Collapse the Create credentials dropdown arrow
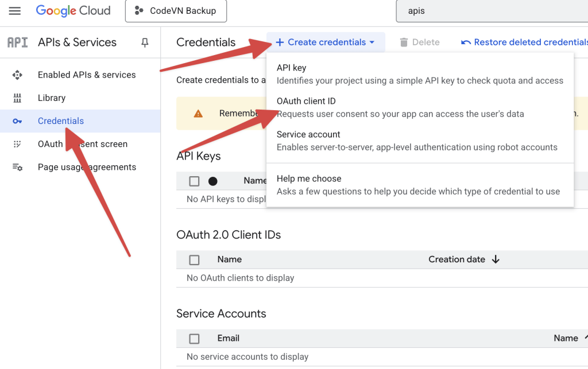Viewport: 588px width, 369px height. coord(372,42)
